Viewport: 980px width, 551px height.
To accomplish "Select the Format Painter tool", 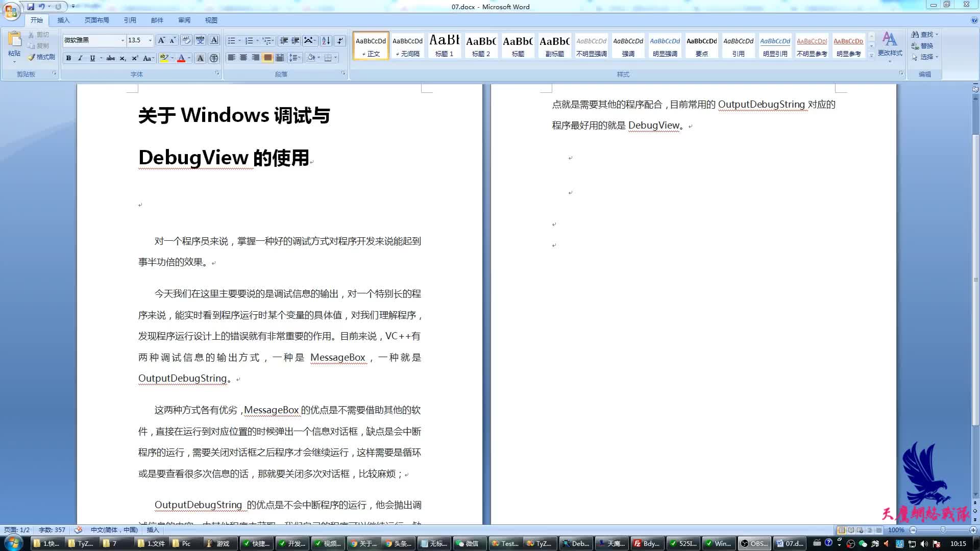I will 42,57.
